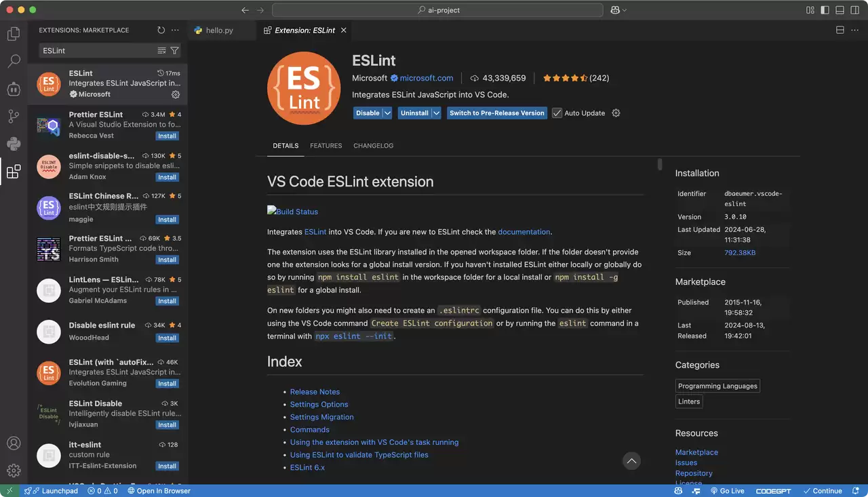Image resolution: width=868 pixels, height=497 pixels.
Task: Open the Copilot chat dropdown in title bar
Action: [x=618, y=10]
